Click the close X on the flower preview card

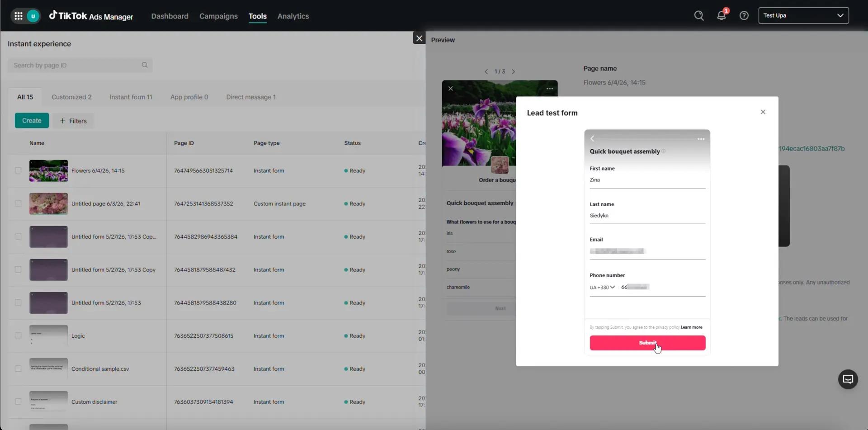(451, 89)
